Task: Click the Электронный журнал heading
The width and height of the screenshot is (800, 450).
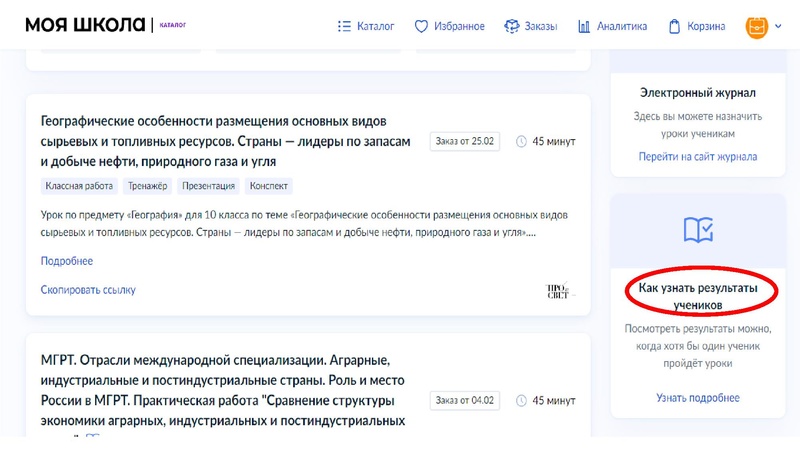Action: coord(697,93)
